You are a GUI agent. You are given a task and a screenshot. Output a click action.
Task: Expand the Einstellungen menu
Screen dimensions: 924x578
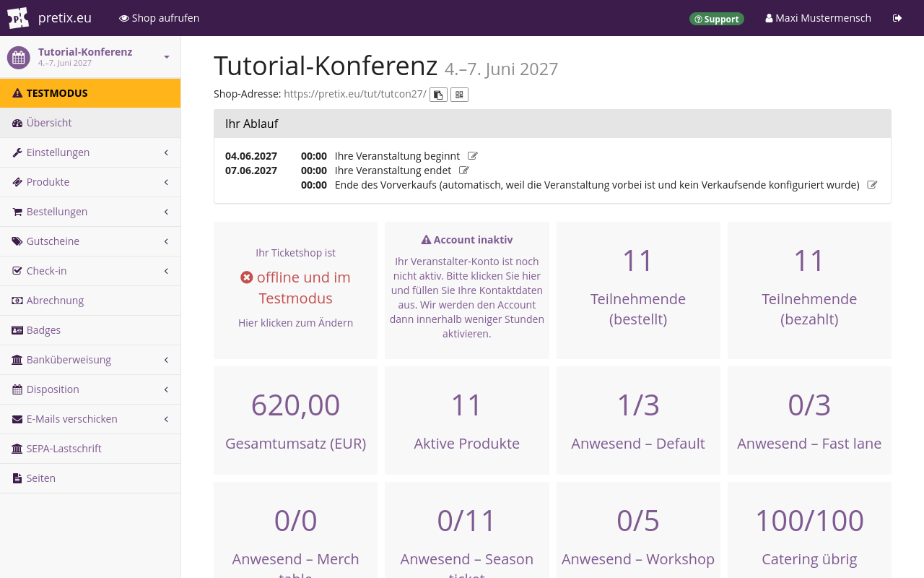coord(90,152)
